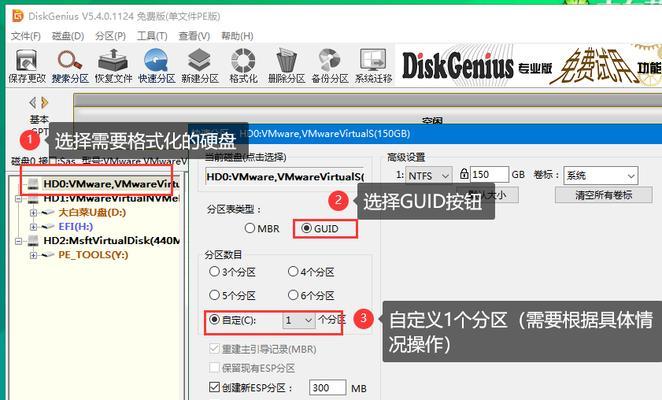This screenshot has height=400, width=662.
Task: Launch the 恢复文件 file recovery tool
Action: (x=113, y=65)
